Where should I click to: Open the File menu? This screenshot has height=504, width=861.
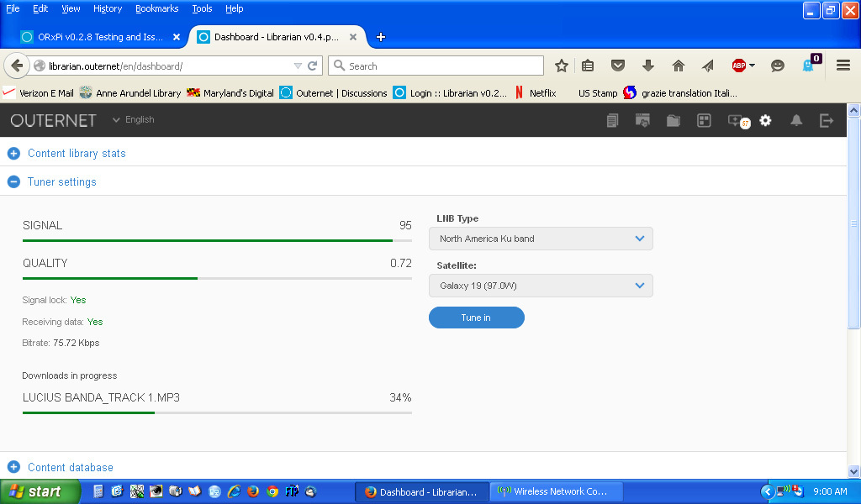click(13, 8)
